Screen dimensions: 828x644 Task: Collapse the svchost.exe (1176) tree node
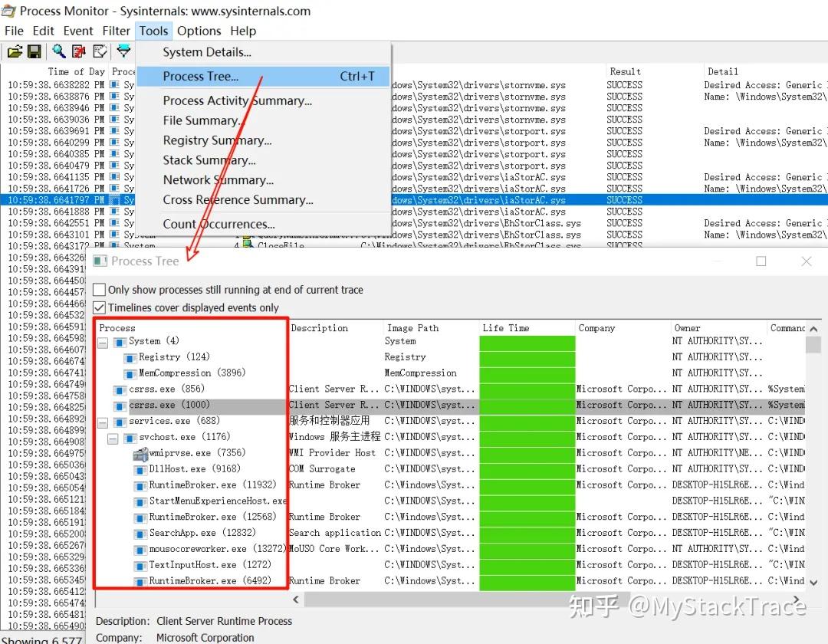point(113,439)
